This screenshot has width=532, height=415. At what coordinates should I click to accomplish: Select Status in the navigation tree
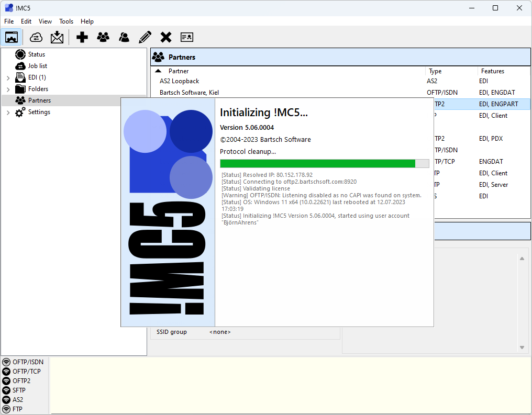(37, 54)
